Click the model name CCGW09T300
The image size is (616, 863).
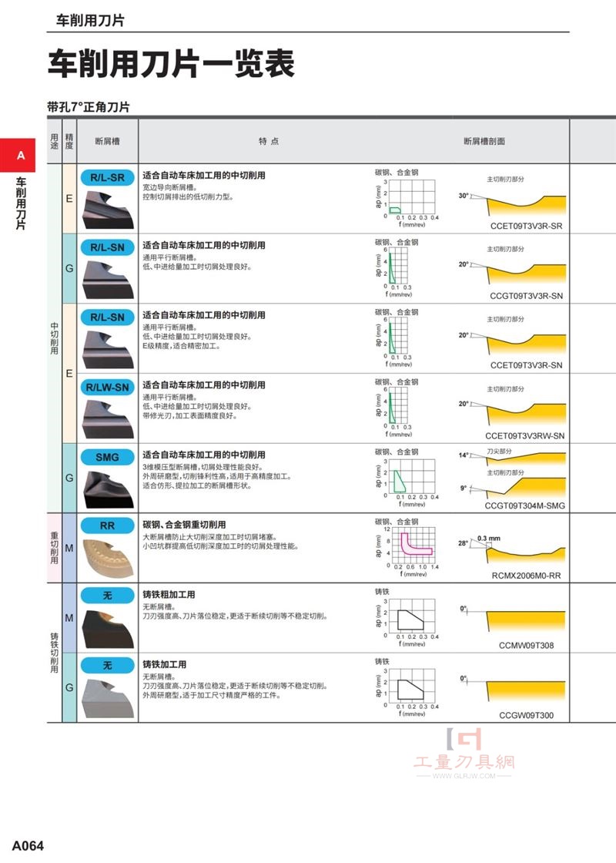pyautogui.click(x=527, y=715)
